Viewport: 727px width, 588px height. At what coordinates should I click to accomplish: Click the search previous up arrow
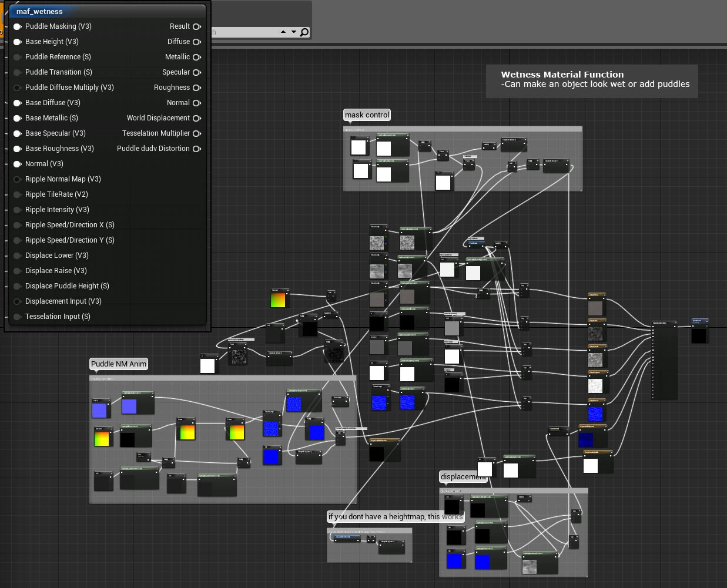click(283, 32)
